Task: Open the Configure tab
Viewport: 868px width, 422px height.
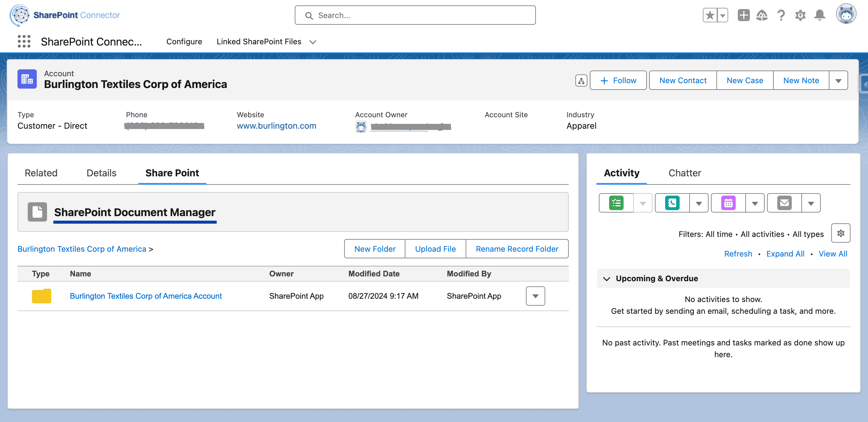Action: pos(184,42)
